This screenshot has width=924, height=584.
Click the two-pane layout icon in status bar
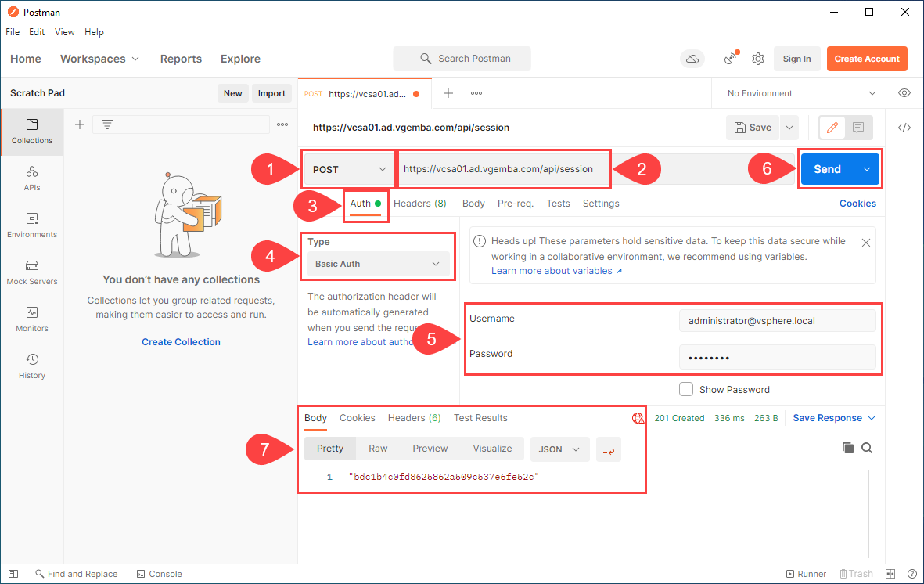[x=890, y=574]
